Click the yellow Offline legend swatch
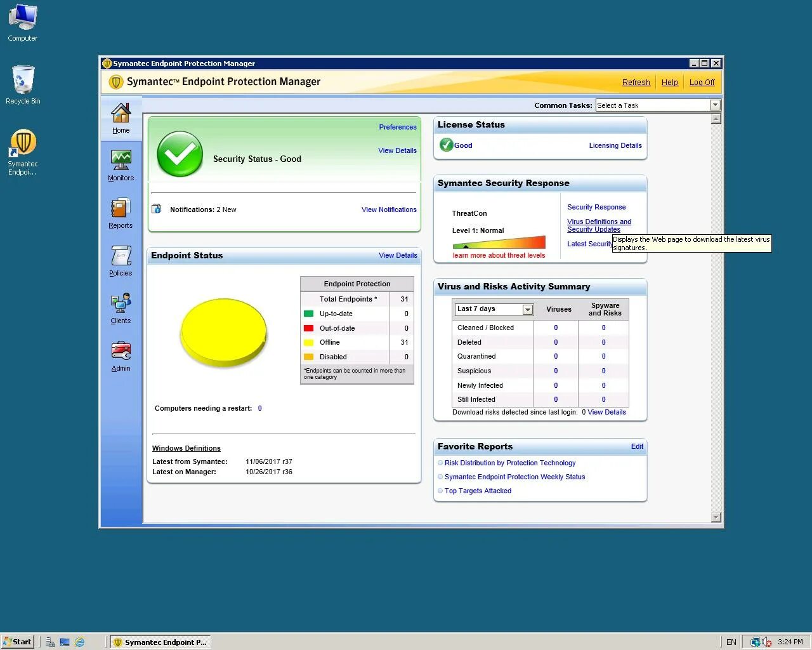The width and height of the screenshot is (812, 650). (x=309, y=342)
